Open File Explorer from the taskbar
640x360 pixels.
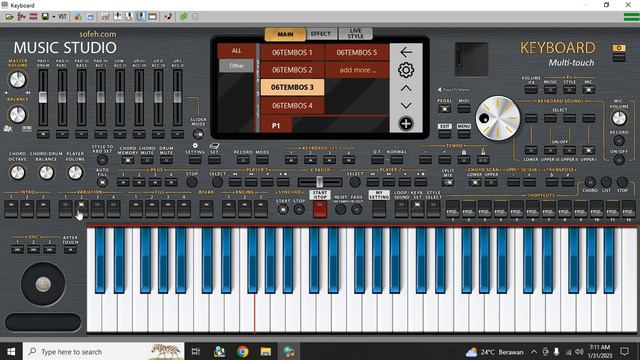266,351
